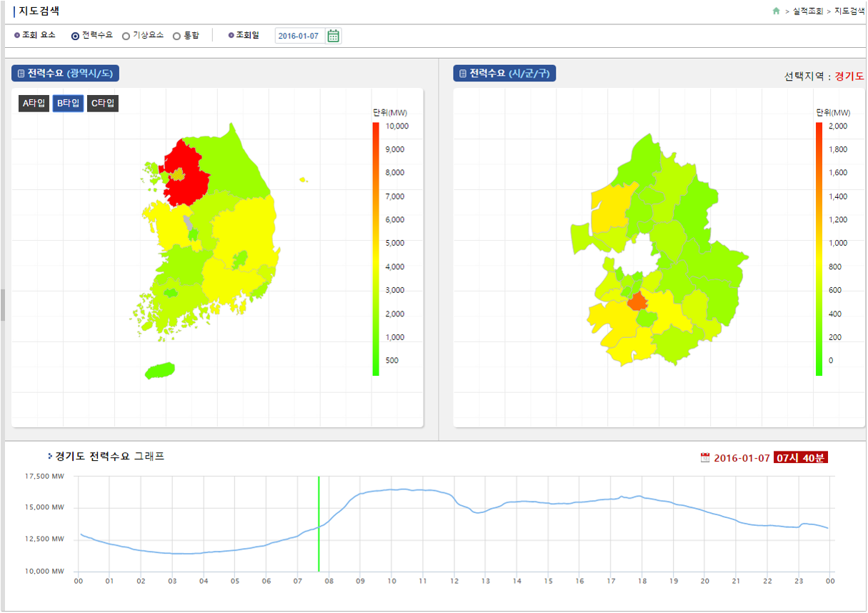The image size is (868, 613).
Task: Click the document icon beside 전력수요 (시/군/구)
Action: 463,74
